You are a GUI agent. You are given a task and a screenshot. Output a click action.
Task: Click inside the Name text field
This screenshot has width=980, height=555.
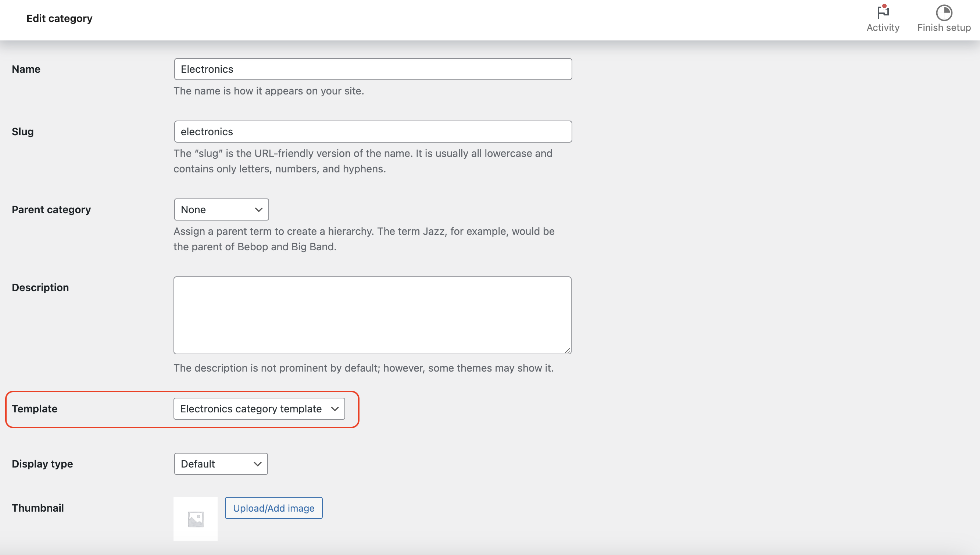click(x=372, y=69)
